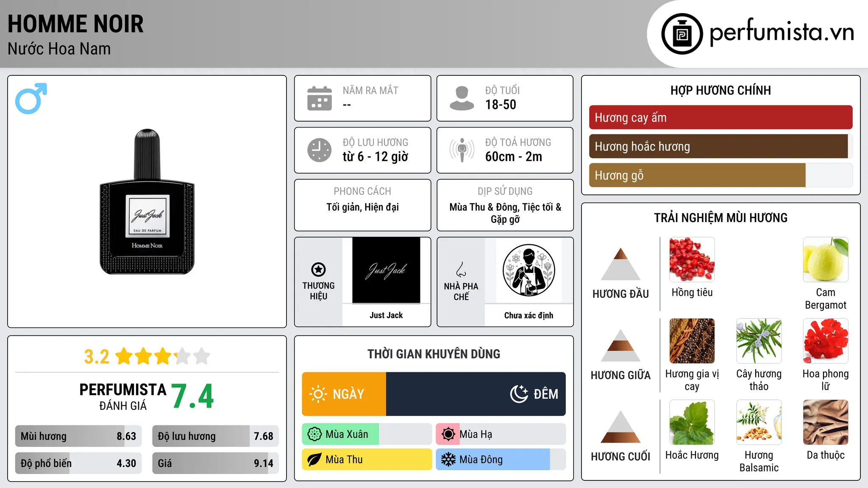Click the 18-50 age range value

(501, 105)
